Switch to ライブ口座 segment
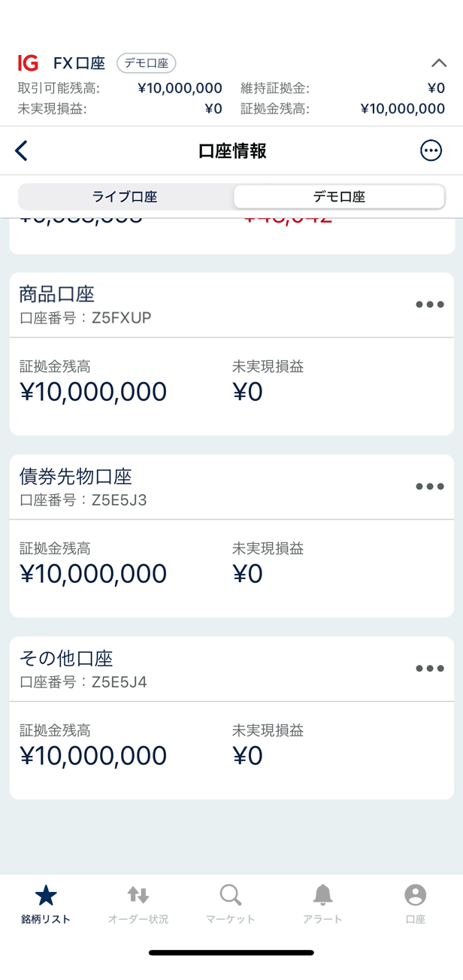Viewport: 463px width, 980px height. 125,197
